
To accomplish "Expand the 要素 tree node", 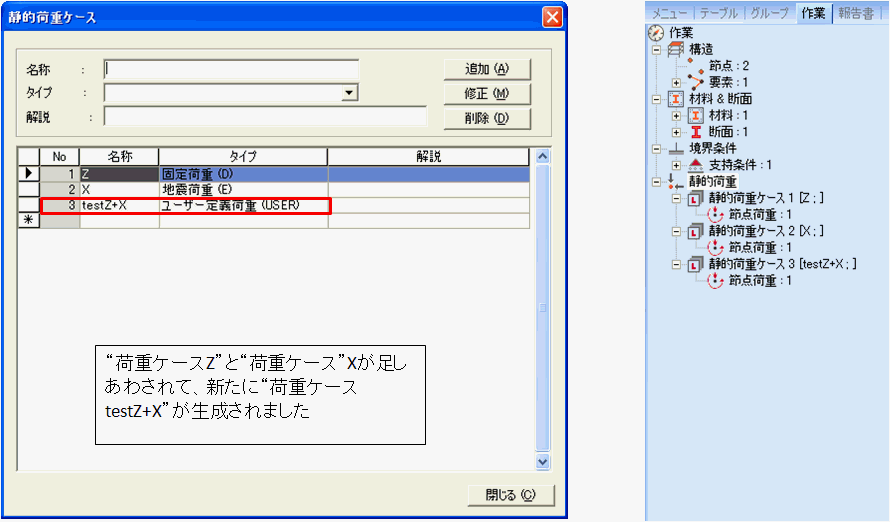I will click(676, 81).
